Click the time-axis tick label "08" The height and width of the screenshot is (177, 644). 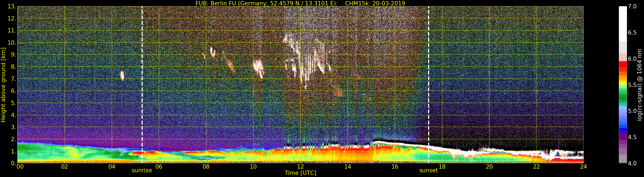[206, 167]
